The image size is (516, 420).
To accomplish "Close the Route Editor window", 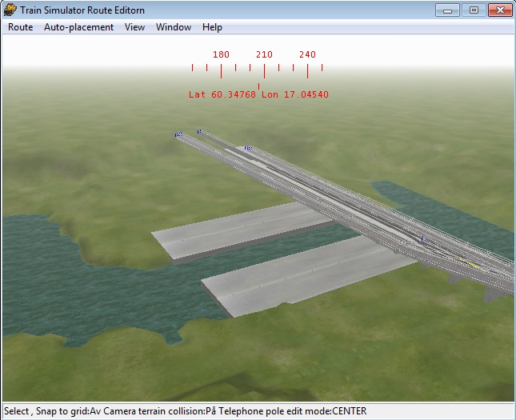I will coord(498,10).
